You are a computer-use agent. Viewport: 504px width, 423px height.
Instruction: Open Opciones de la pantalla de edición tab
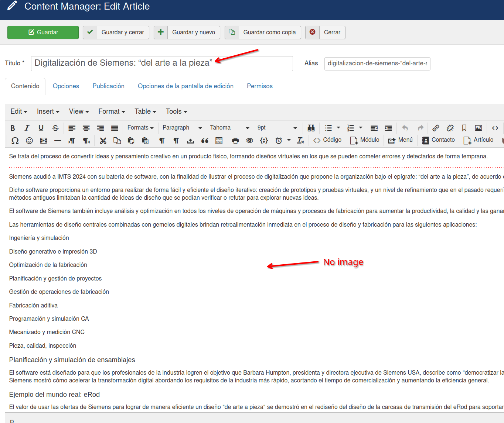(185, 86)
